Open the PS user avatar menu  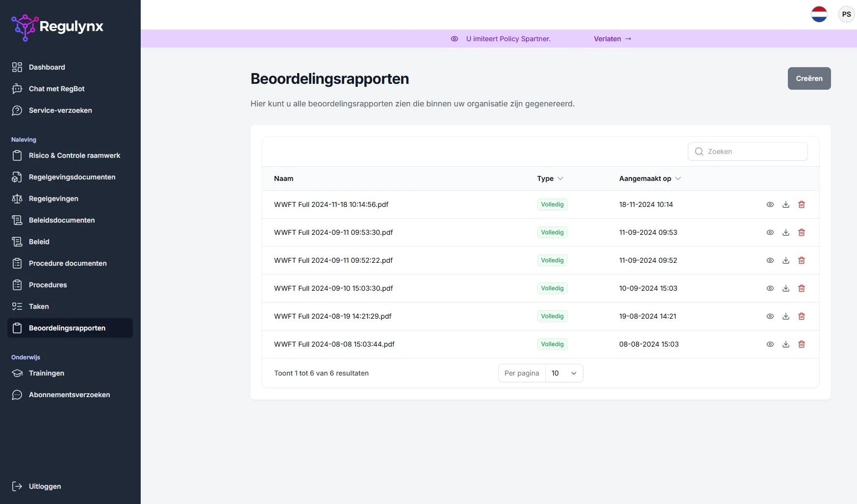tap(846, 14)
